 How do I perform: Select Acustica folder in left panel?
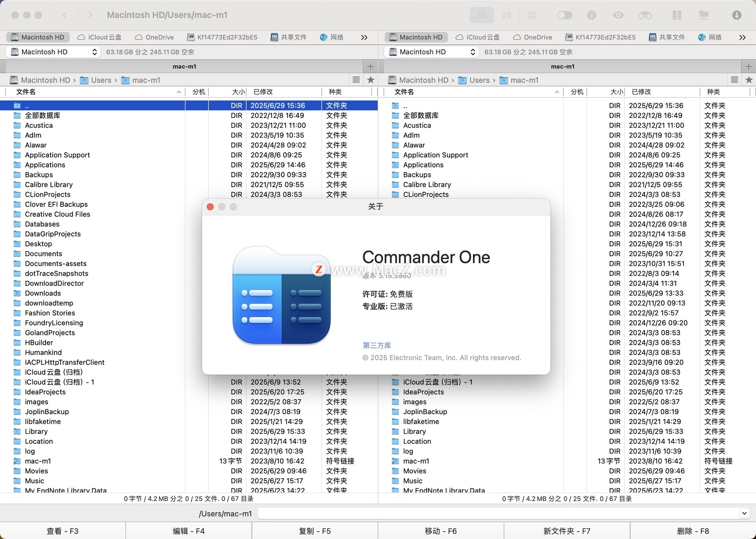tap(39, 125)
